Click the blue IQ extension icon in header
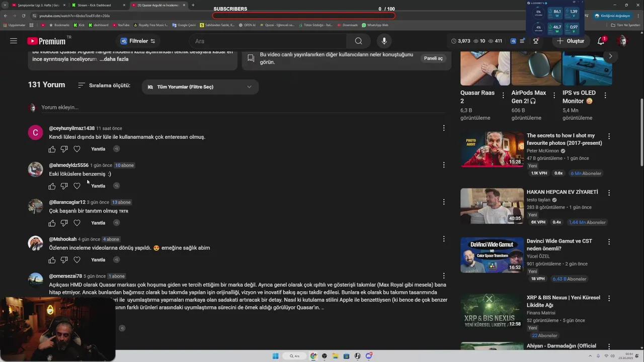Image resolution: width=644 pixels, height=362 pixels. tap(513, 41)
